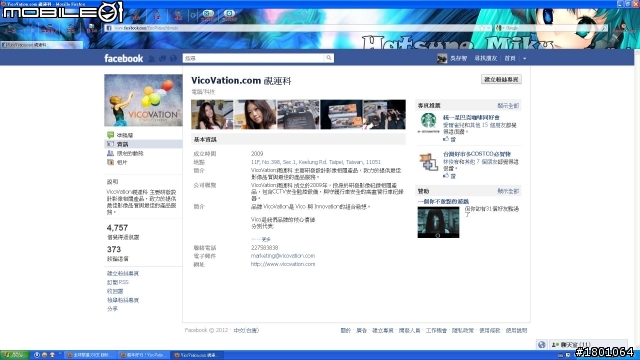Open http://www.vicovation.com website link
This screenshot has height=360, width=640.
tap(283, 264)
